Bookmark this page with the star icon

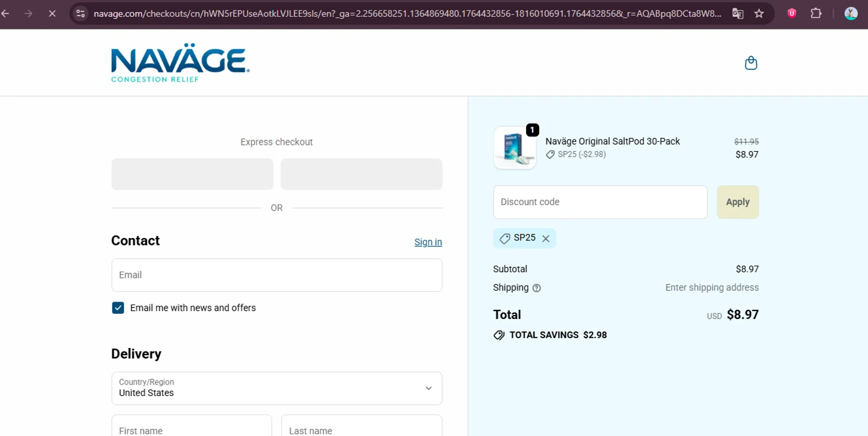(x=759, y=13)
